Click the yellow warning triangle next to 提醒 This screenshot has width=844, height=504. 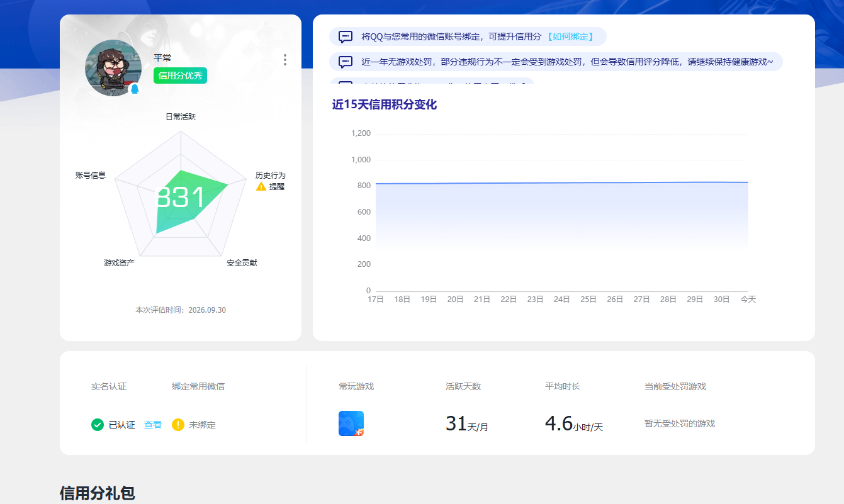[x=261, y=187]
